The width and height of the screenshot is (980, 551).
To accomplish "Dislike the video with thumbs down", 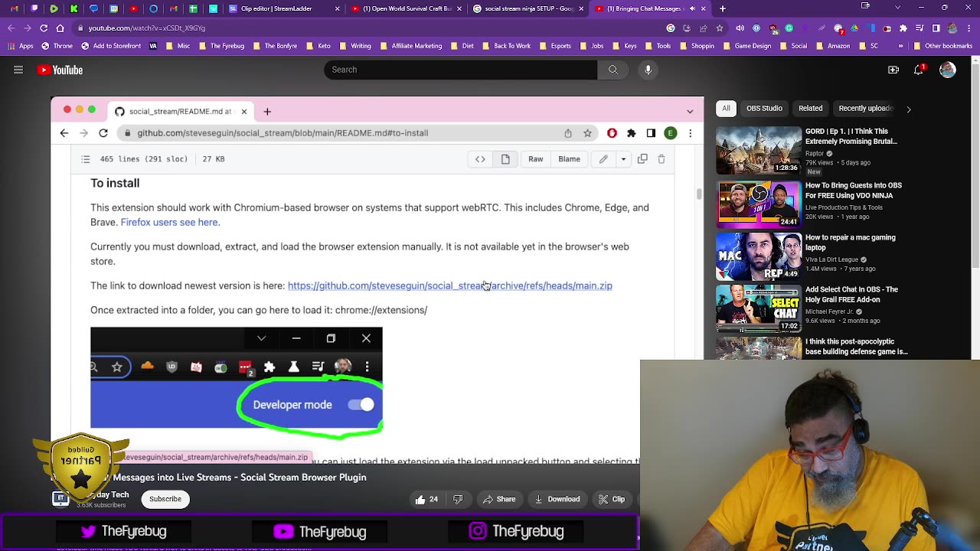I will 458,499.
